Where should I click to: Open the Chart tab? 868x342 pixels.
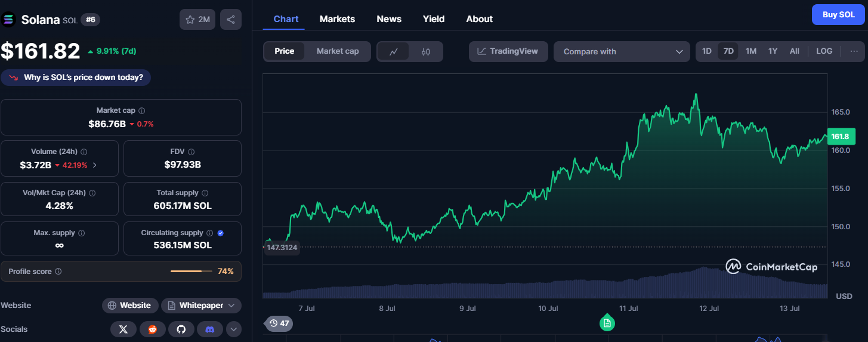286,19
